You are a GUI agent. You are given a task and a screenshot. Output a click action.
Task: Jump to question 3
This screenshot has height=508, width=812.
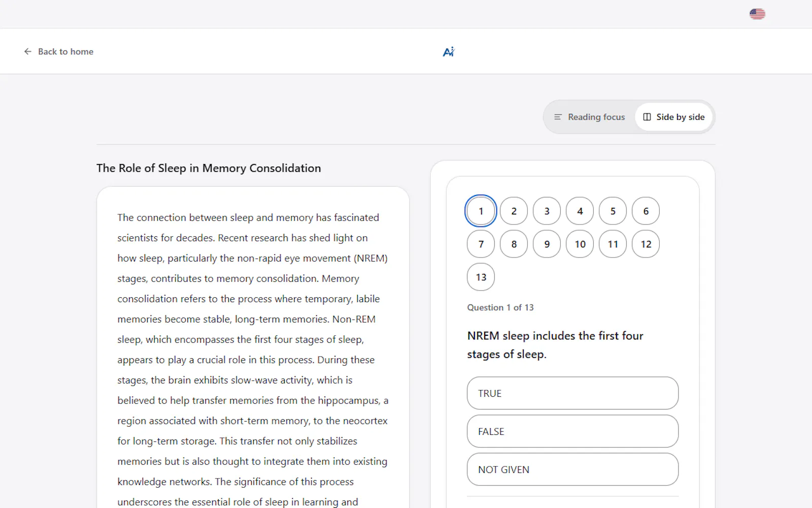click(547, 211)
